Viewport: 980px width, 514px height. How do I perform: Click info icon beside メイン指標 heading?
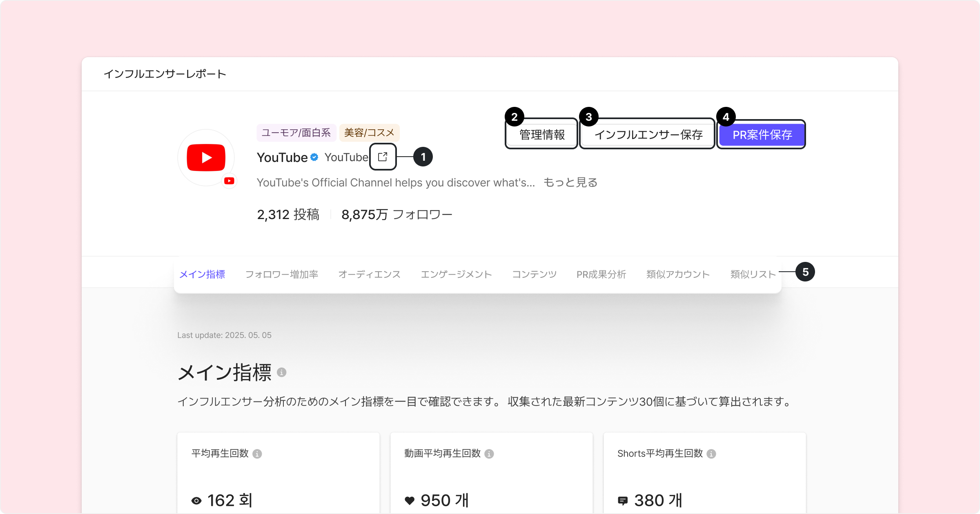[282, 372]
